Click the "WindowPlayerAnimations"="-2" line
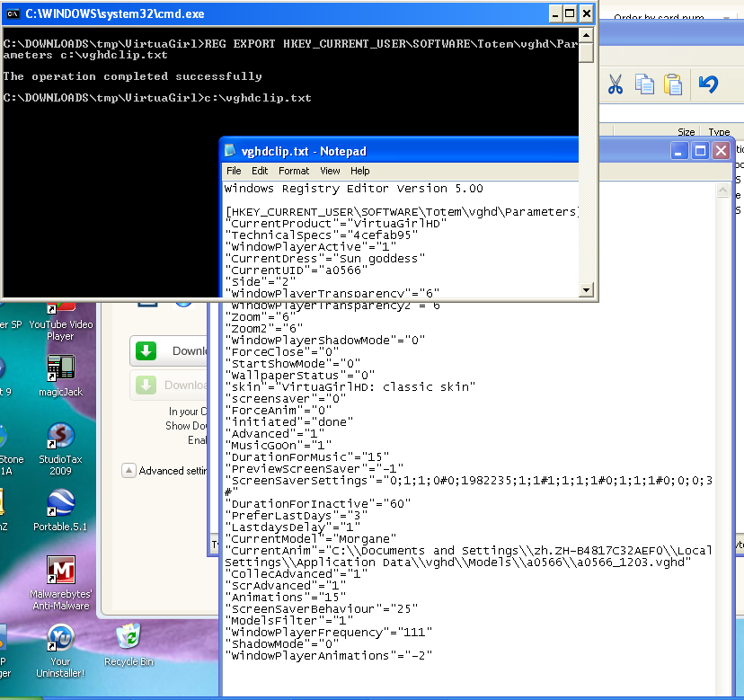This screenshot has width=744, height=700. coord(328,656)
